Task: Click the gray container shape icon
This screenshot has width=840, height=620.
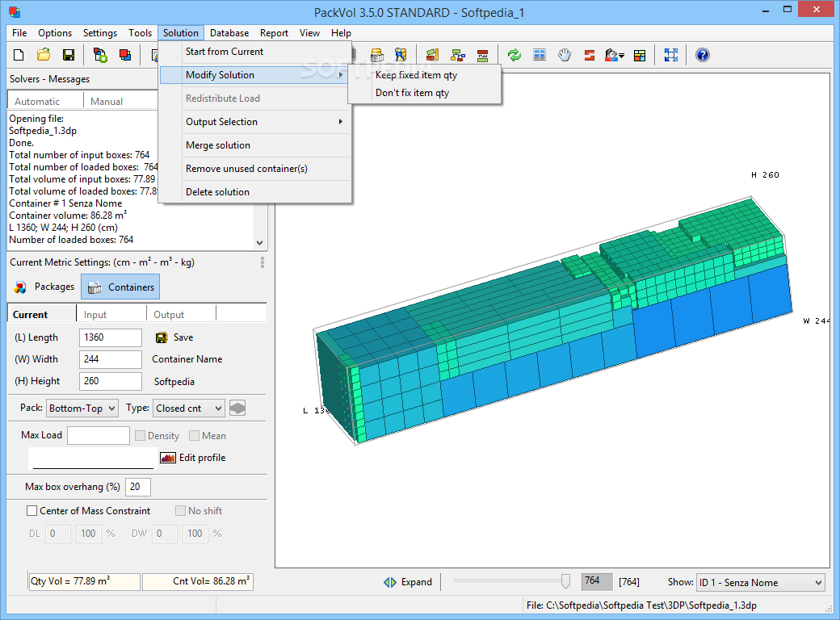Action: (x=237, y=408)
